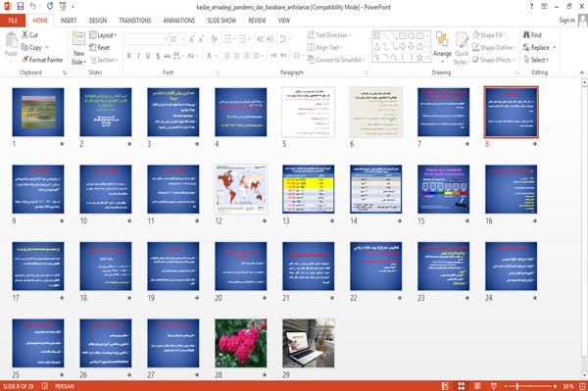The width and height of the screenshot is (588, 391).
Task: Click Slide Sorter view icon in status bar
Action: 462,386
